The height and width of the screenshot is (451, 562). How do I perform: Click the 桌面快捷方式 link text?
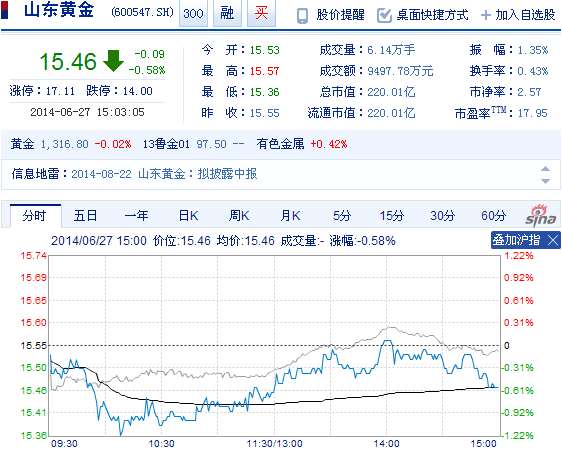pos(432,15)
